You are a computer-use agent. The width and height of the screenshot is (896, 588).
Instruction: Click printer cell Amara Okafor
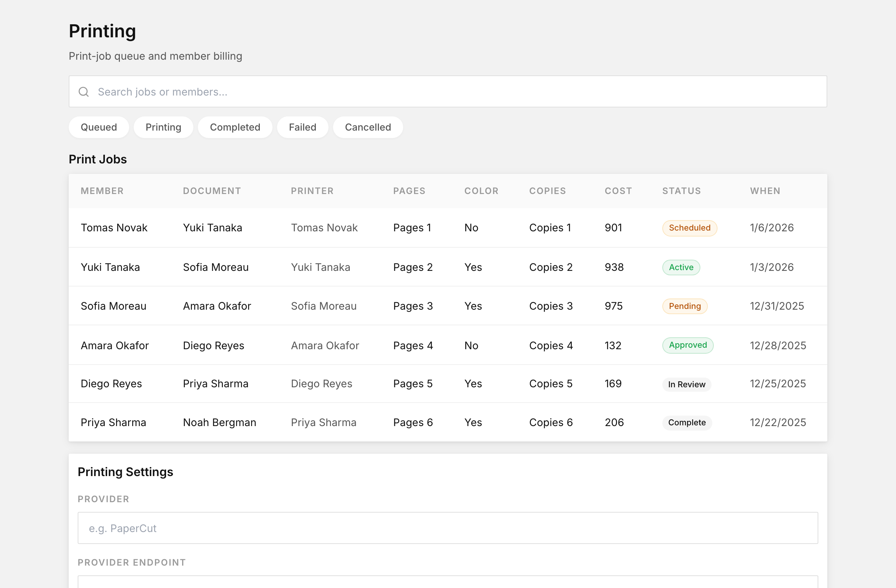(x=325, y=345)
